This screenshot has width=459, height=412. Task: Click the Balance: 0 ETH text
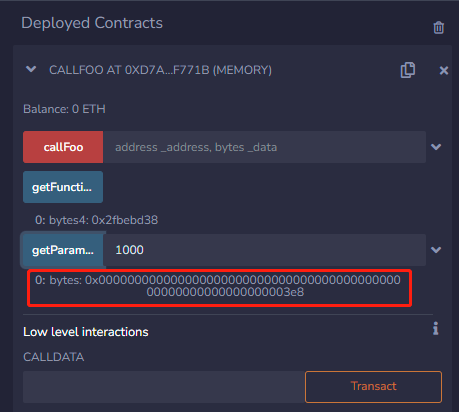(x=64, y=109)
